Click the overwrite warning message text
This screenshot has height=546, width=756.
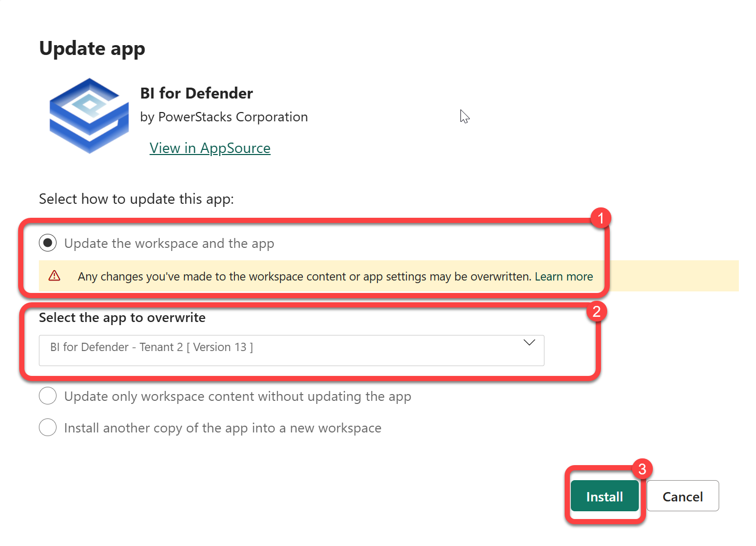tap(304, 276)
